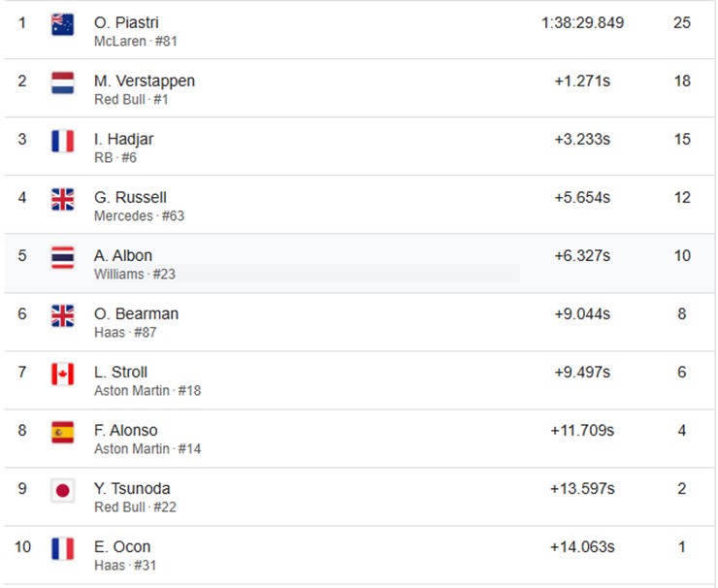Click the Aston Martin #18 team label
The height and width of the screenshot is (588, 718).
tap(147, 391)
